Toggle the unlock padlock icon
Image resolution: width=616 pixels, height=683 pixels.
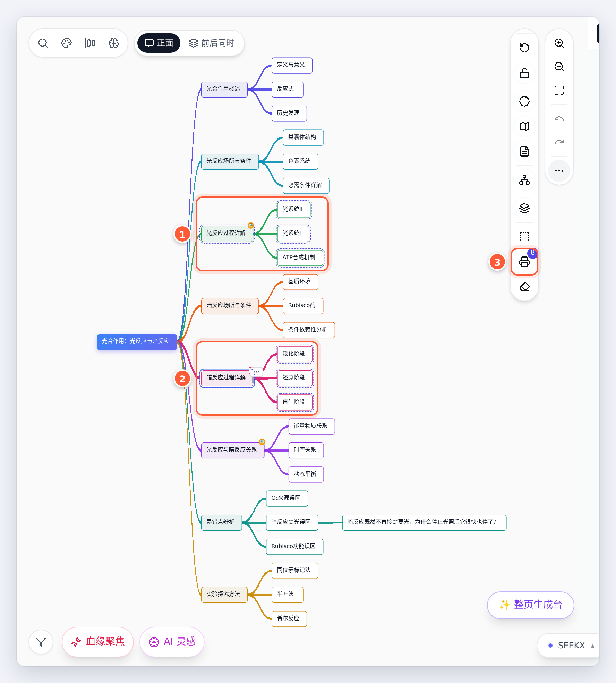(524, 73)
